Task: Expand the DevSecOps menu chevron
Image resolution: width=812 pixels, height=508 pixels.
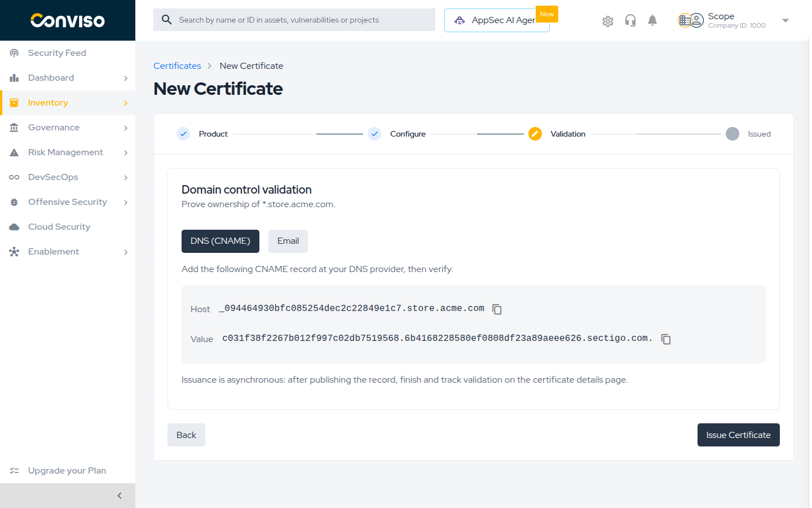Action: coord(126,178)
